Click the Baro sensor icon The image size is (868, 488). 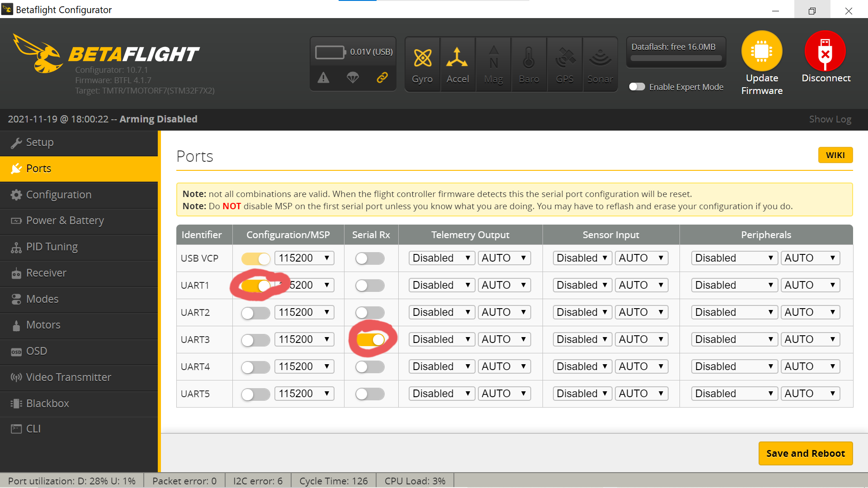[x=529, y=58]
